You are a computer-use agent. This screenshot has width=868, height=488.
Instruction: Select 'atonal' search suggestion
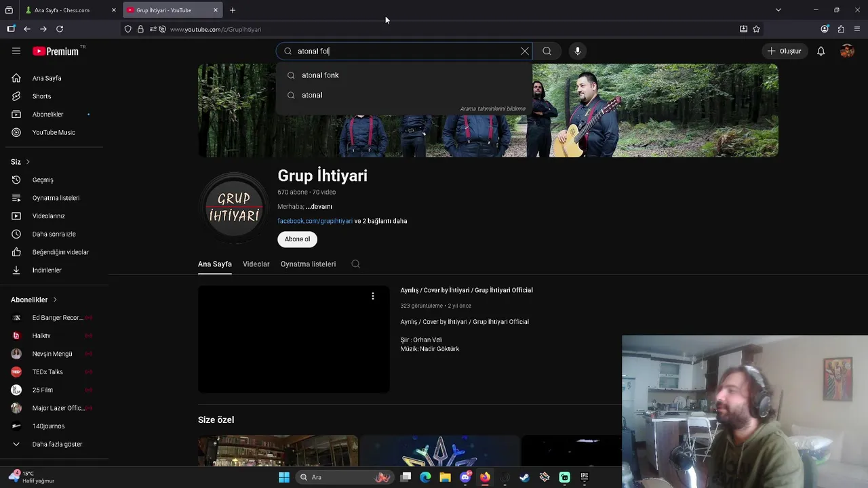[404, 95]
